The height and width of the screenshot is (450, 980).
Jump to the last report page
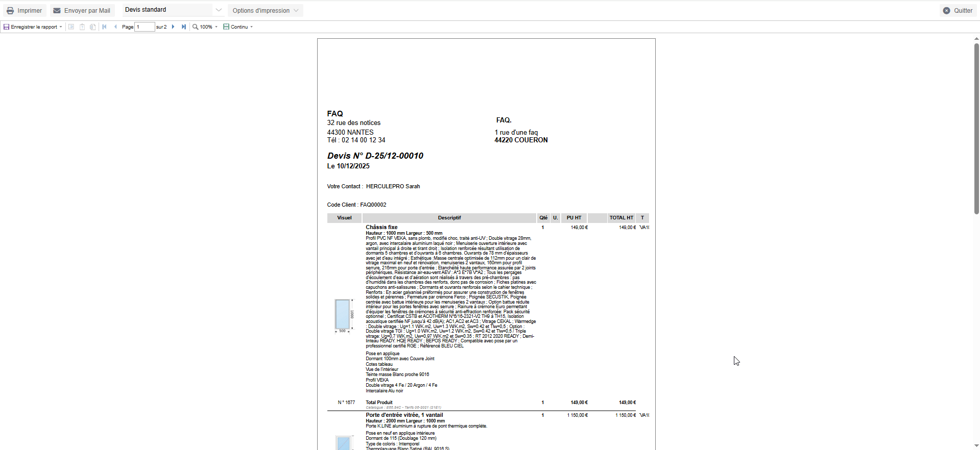[x=184, y=27]
